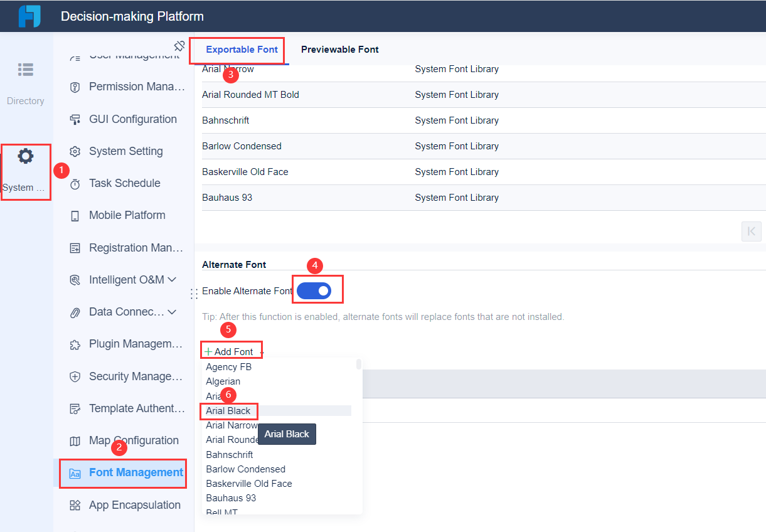
Task: Select Baskerville Old Face in dropdown
Action: click(x=277, y=484)
